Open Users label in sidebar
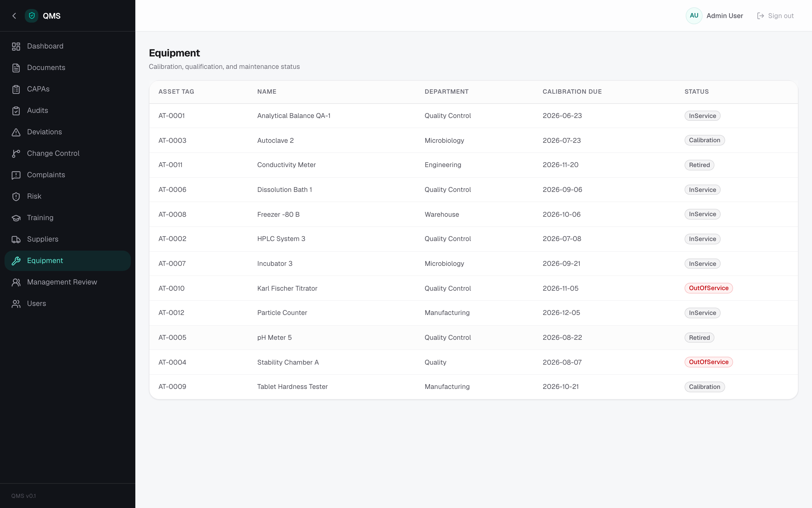812x508 pixels. click(37, 303)
